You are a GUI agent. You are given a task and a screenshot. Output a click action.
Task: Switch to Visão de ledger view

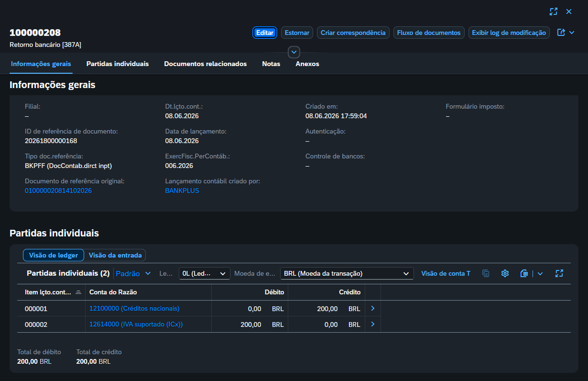[54, 255]
